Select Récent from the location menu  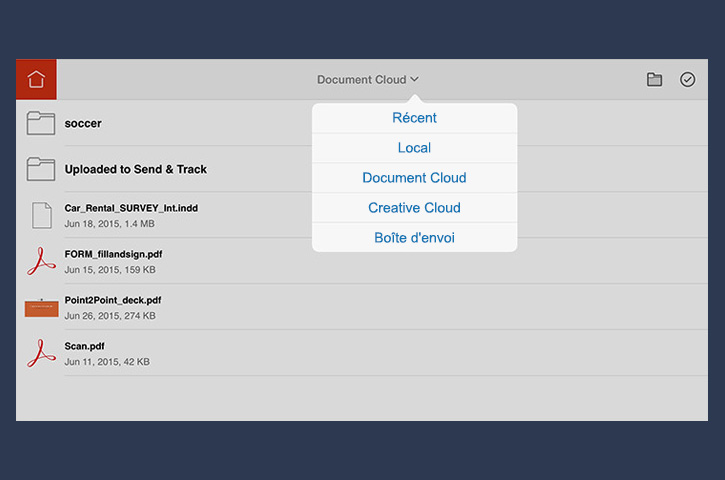(x=414, y=118)
